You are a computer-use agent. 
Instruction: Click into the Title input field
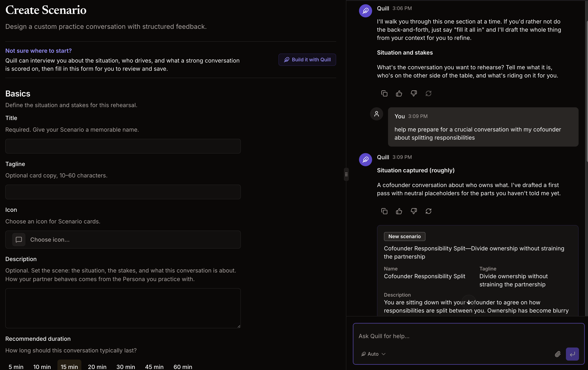click(123, 146)
